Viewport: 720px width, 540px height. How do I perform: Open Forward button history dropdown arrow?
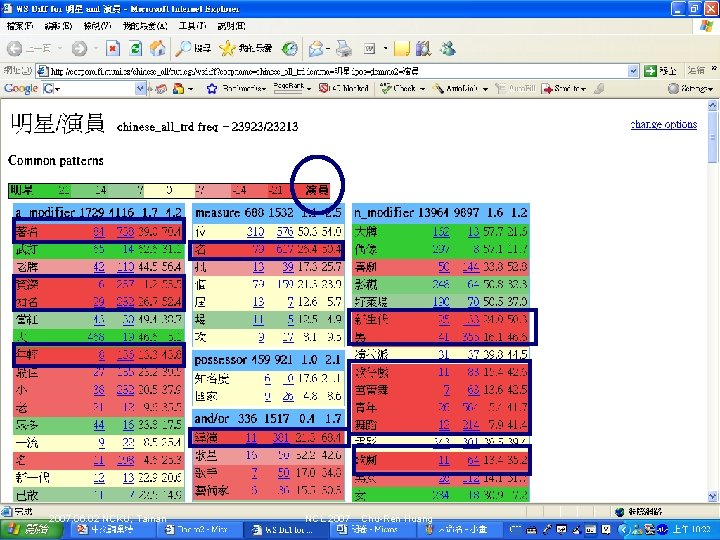tap(96, 48)
